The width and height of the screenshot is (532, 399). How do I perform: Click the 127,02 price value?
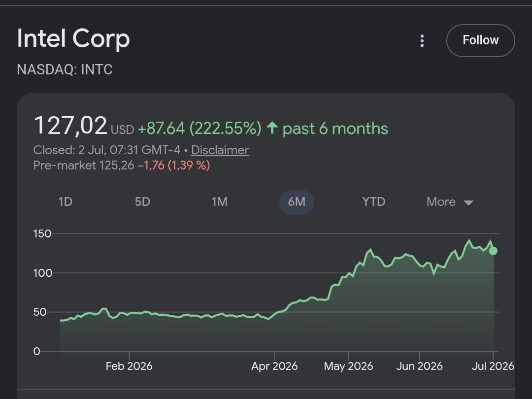click(70, 126)
